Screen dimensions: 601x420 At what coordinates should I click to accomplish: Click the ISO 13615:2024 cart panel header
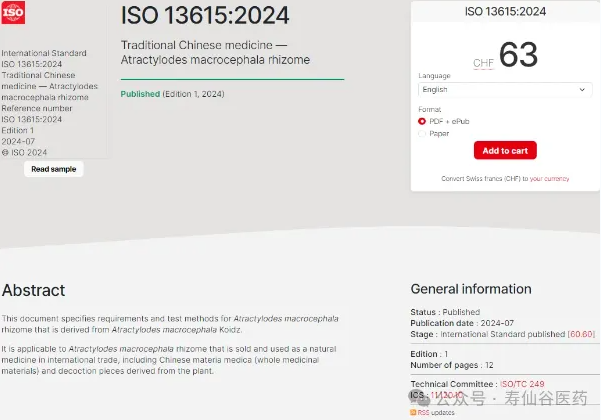click(505, 11)
